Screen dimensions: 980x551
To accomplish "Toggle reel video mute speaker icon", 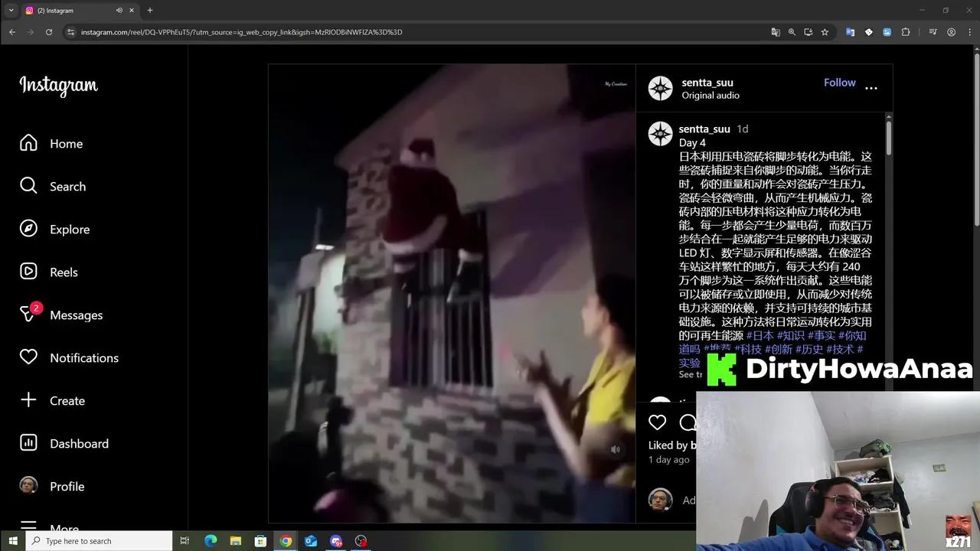I will click(615, 449).
